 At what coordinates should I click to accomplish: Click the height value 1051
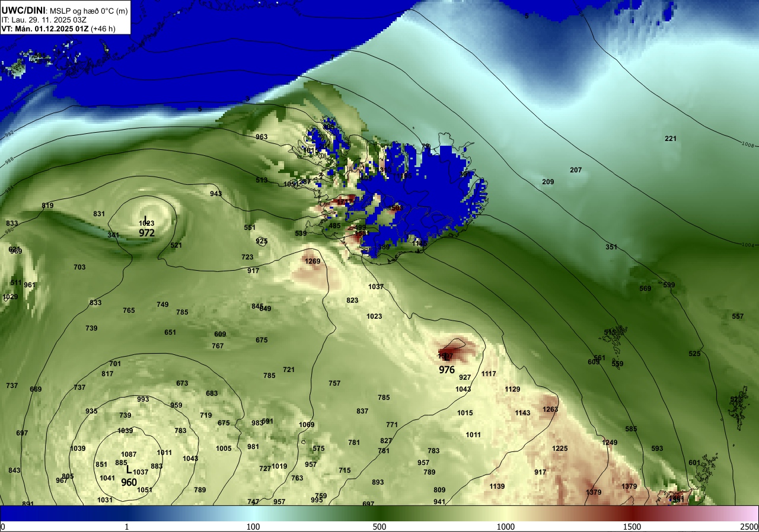[x=145, y=490]
